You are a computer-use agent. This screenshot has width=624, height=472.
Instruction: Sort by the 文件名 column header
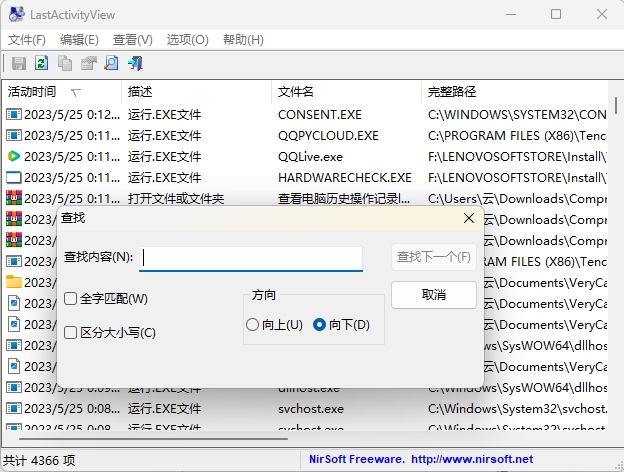pos(347,92)
